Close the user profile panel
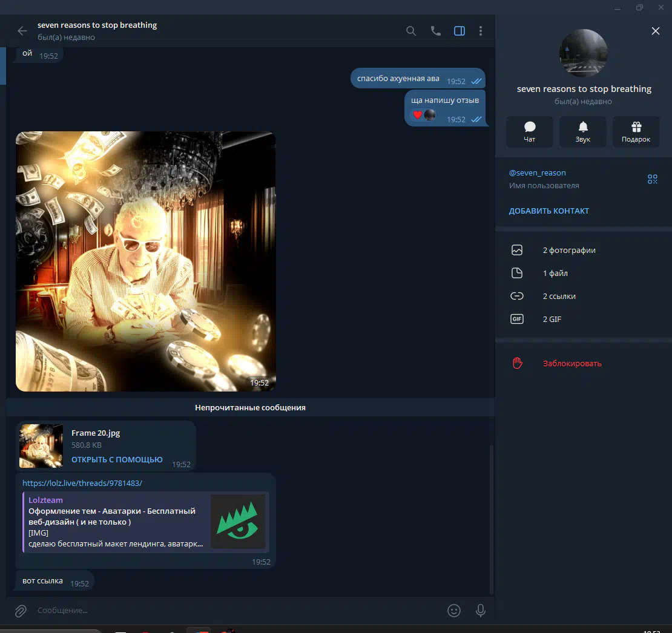This screenshot has height=633, width=672. [656, 31]
